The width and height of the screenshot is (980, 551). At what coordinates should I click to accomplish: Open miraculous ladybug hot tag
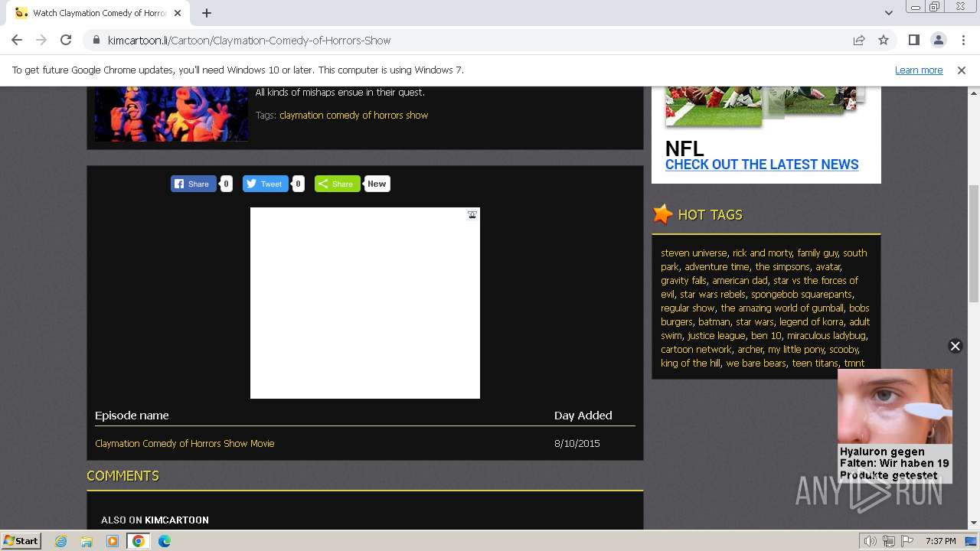pyautogui.click(x=827, y=335)
